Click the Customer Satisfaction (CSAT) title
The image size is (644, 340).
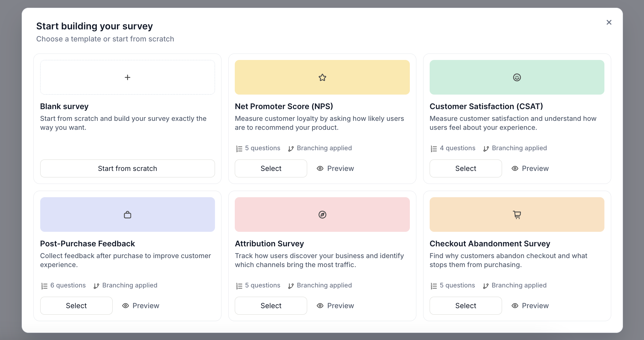pos(486,106)
